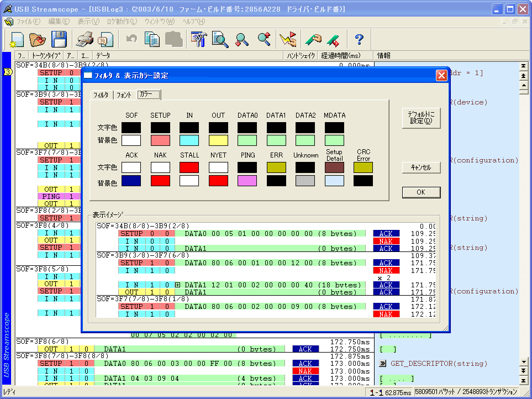Pick the Setup Detail text color swatch
Screen dimensions: 532x399
pos(334,167)
